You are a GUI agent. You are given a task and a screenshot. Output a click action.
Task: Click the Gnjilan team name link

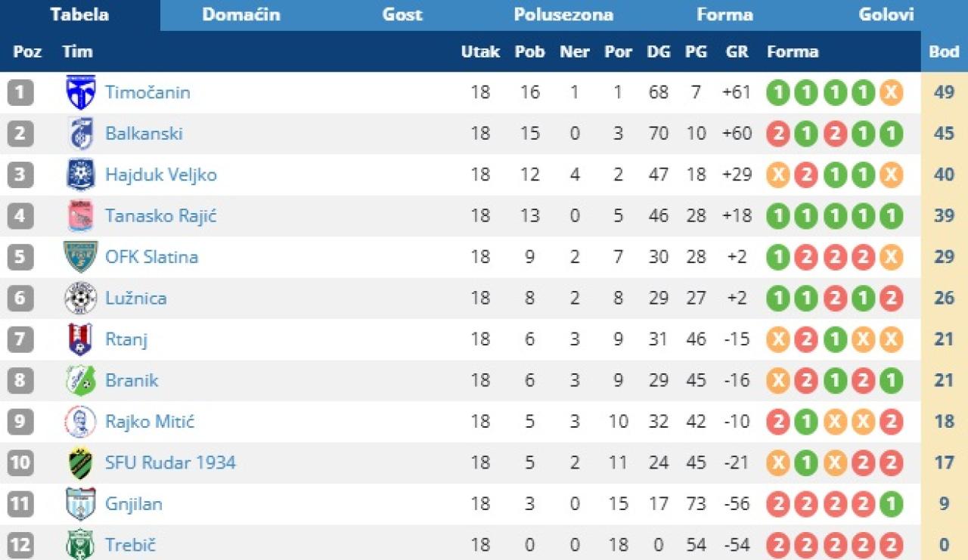134,503
